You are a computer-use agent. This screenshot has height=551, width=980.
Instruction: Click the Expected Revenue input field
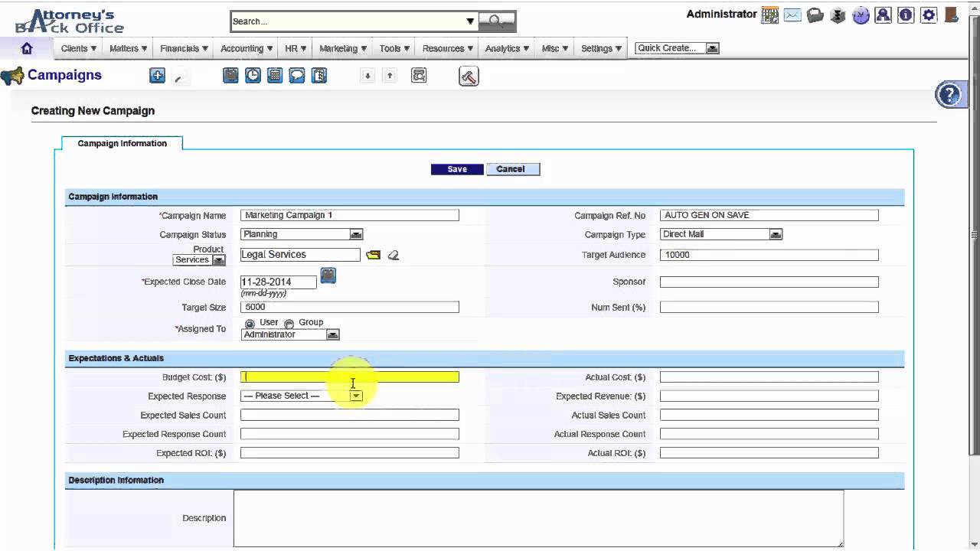click(769, 396)
